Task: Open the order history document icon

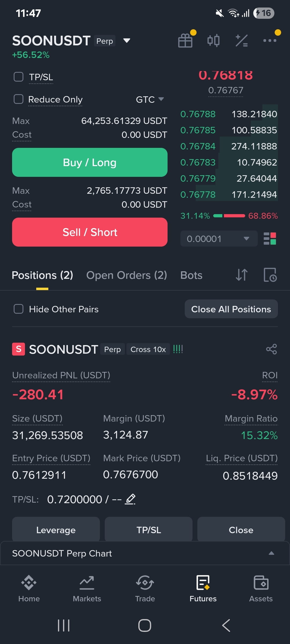Action: pos(270,275)
